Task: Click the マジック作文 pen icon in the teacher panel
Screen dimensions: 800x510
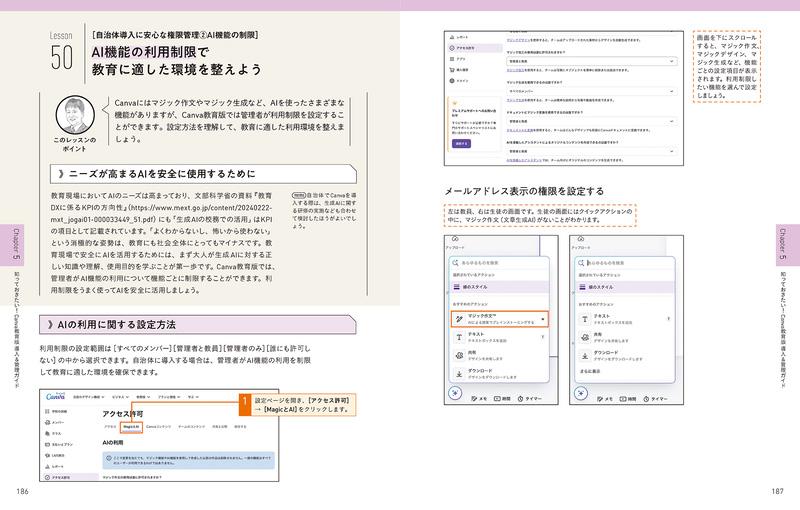Action: (x=459, y=319)
